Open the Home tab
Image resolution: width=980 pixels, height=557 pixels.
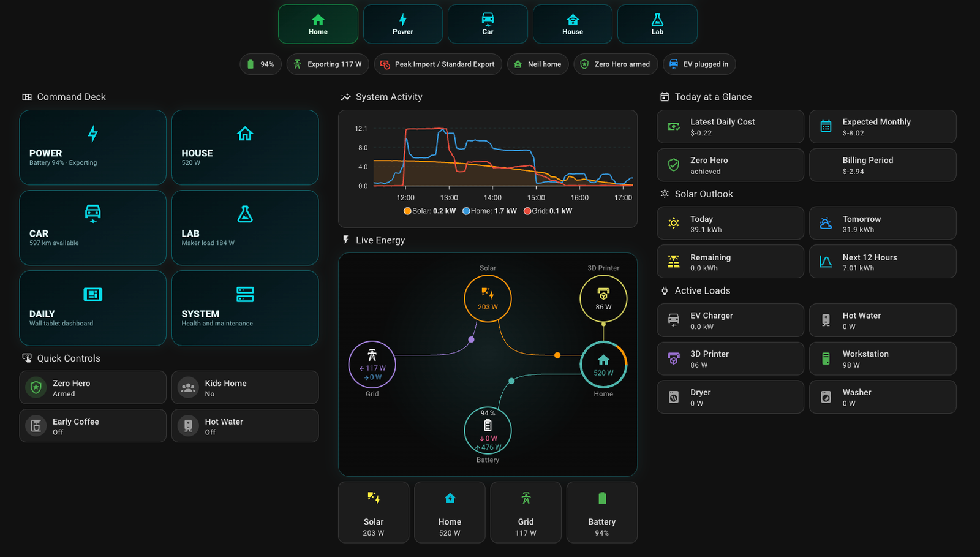coord(318,24)
